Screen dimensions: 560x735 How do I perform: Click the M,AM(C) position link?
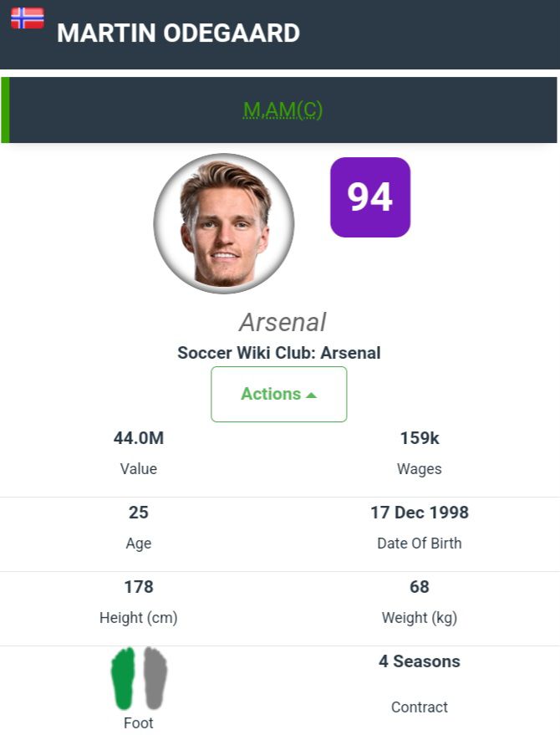click(x=283, y=110)
